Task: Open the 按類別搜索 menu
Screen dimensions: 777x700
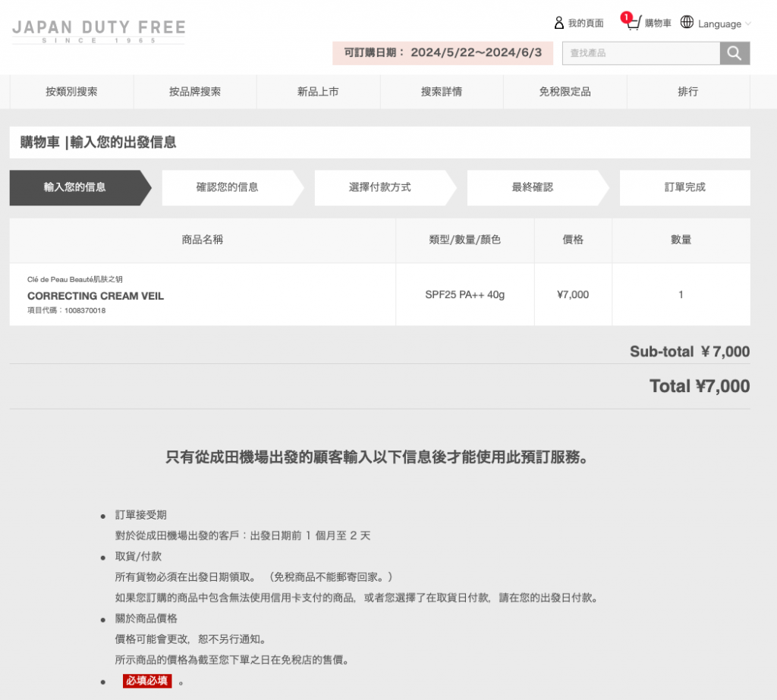Action: [x=71, y=92]
